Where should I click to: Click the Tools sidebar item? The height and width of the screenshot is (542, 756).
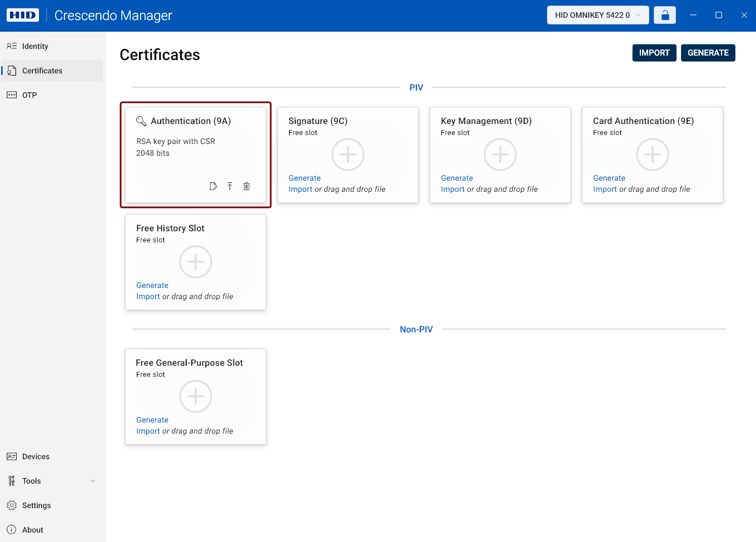tap(52, 481)
